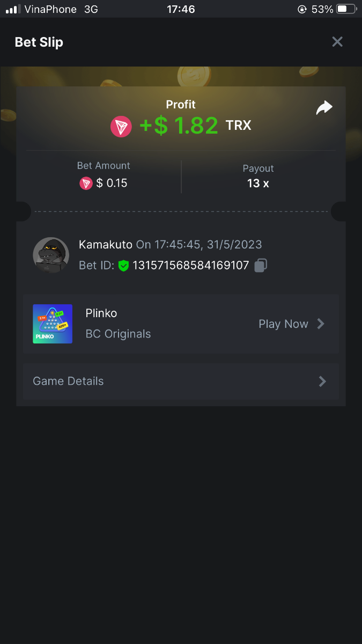The height and width of the screenshot is (644, 362).
Task: Tap the small TRX icon by bet amount
Action: (x=86, y=184)
